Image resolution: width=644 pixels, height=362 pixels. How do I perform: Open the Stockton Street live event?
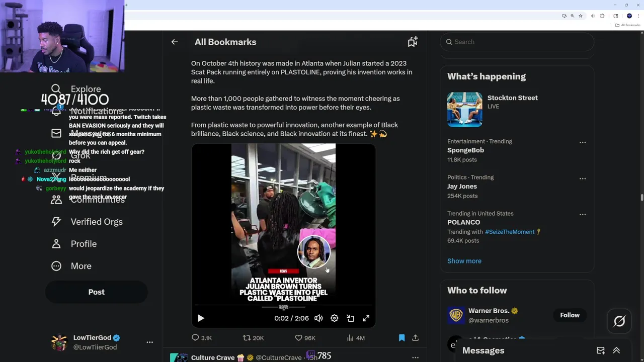(512, 98)
